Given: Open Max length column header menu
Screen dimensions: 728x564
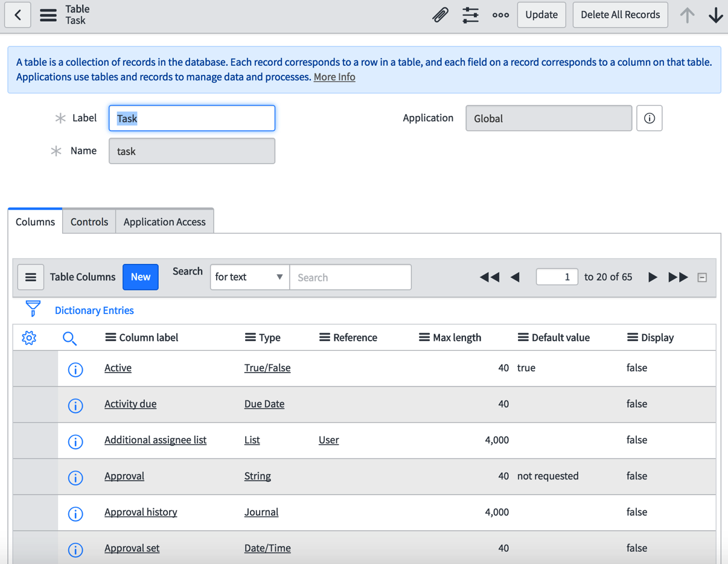Looking at the screenshot, I should click(424, 337).
